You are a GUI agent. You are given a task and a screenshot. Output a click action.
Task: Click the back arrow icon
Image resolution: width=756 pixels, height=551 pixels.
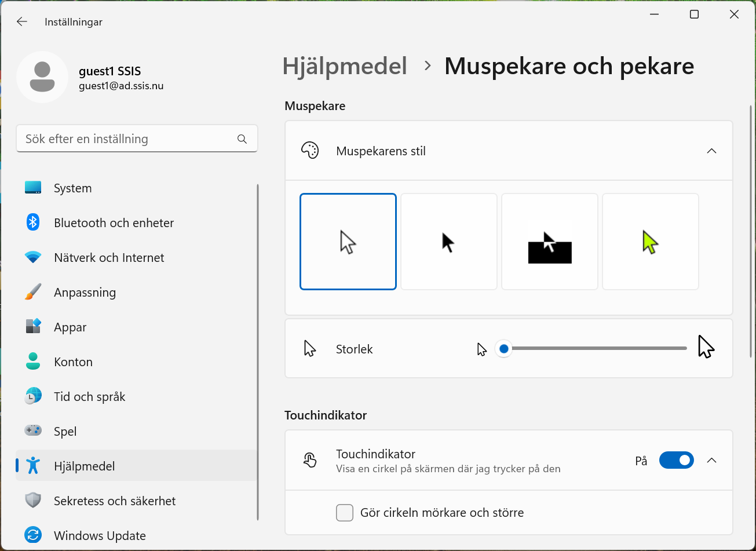[x=22, y=21]
